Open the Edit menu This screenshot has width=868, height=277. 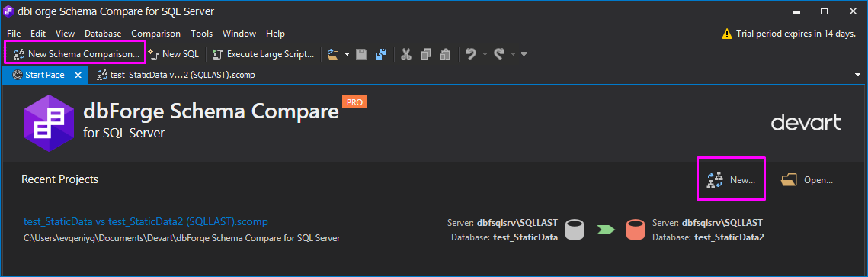click(x=38, y=34)
